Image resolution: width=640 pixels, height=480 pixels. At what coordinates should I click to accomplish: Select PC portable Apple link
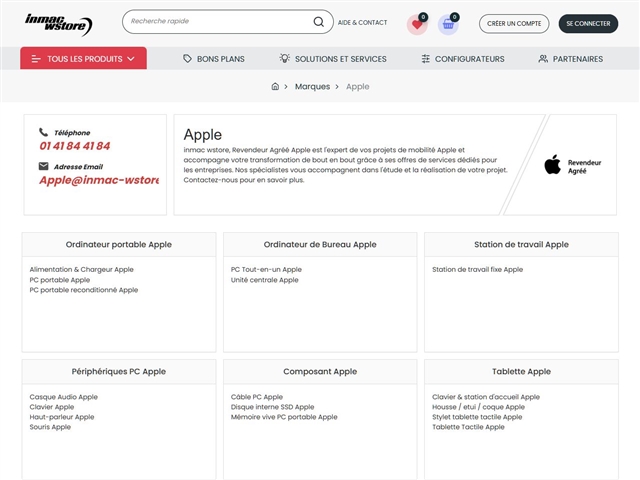60,280
